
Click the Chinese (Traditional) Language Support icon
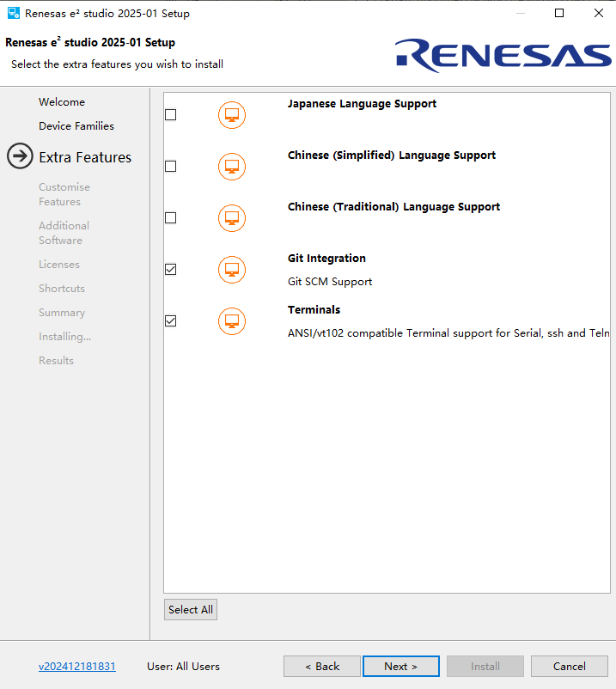(x=232, y=218)
